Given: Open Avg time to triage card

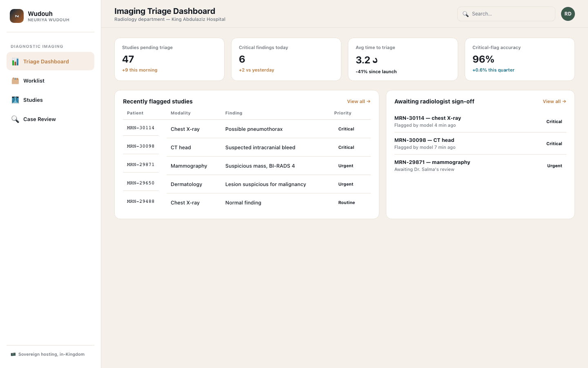Looking at the screenshot, I should (403, 59).
